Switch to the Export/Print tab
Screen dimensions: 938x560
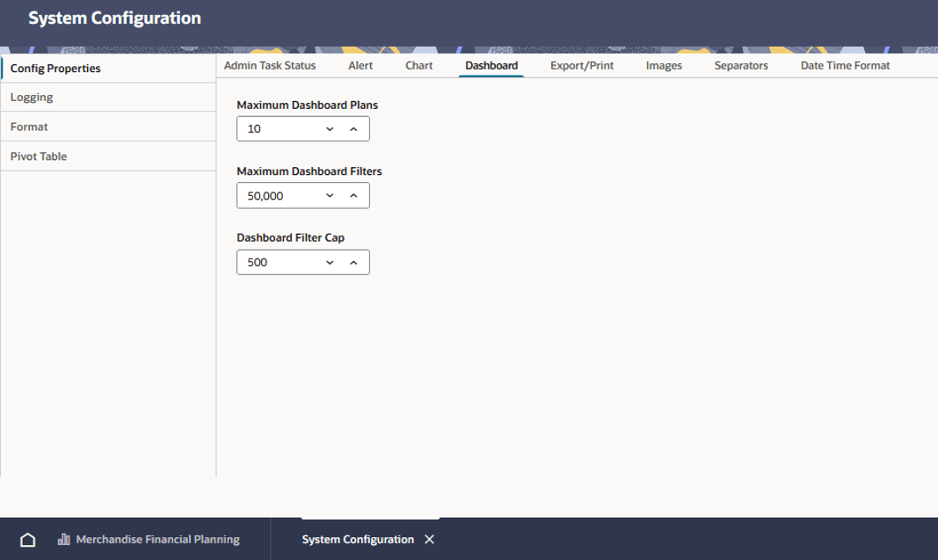tap(582, 66)
